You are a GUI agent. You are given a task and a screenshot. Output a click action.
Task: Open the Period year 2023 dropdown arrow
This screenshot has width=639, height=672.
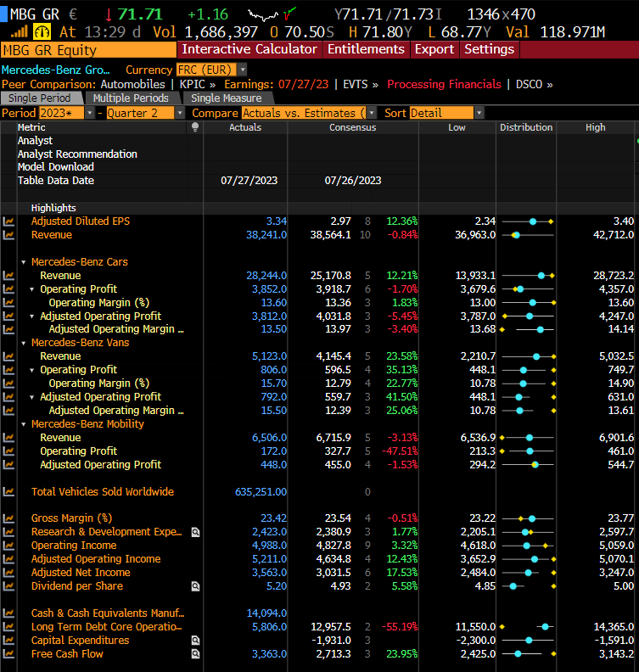[90, 113]
